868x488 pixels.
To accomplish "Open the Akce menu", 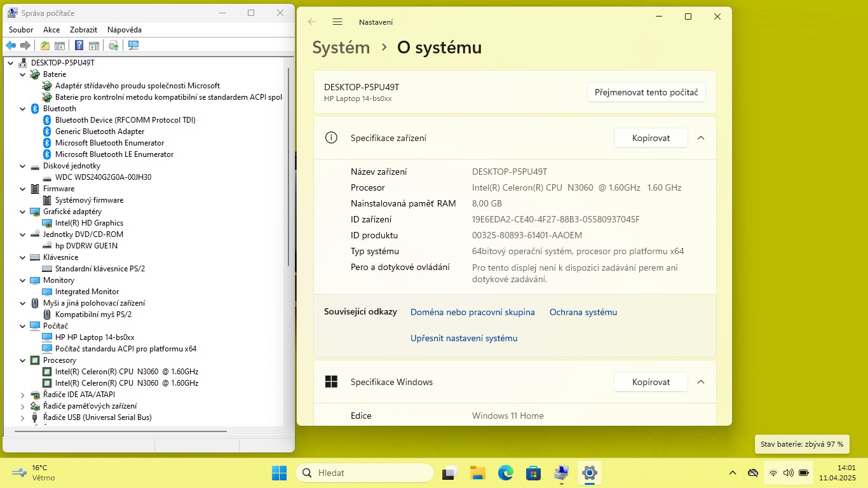I will [x=51, y=30].
